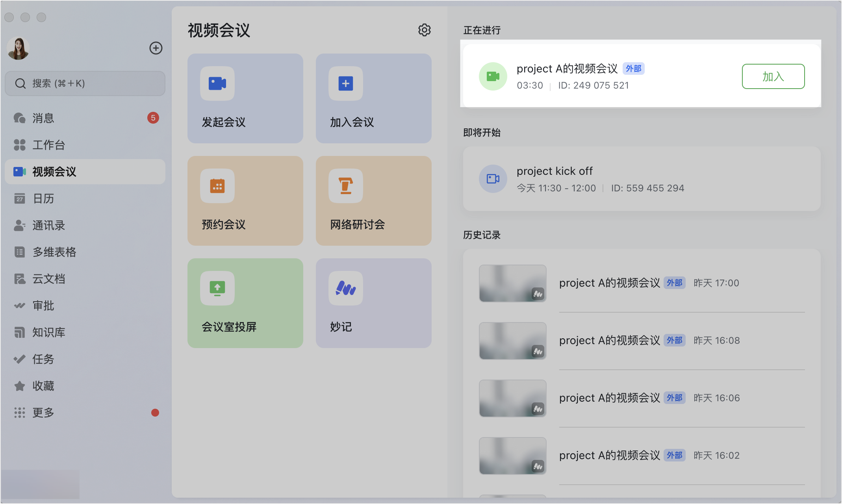Click the 收藏 label
This screenshot has height=504, width=842.
point(43,386)
